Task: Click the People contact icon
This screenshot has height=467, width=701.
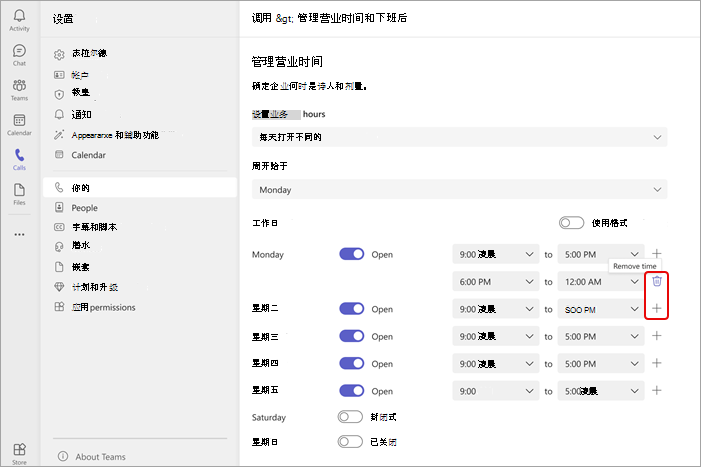Action: point(59,207)
